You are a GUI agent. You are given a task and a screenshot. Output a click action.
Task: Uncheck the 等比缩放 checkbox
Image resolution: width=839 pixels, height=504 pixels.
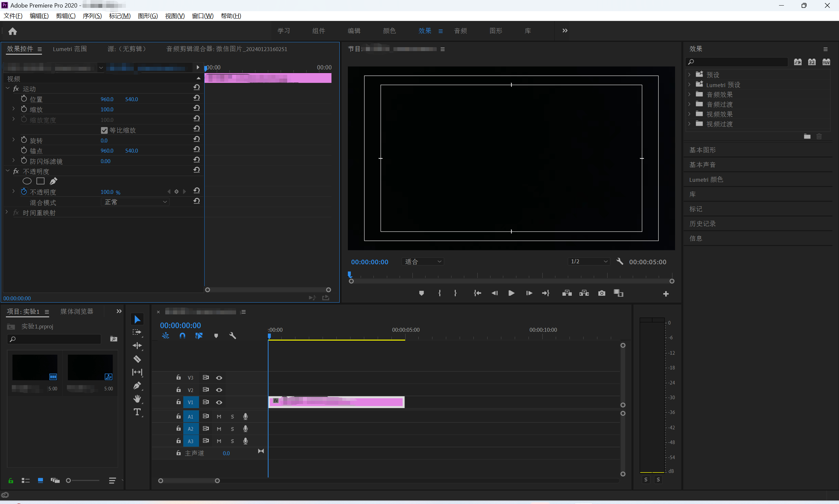tap(104, 130)
